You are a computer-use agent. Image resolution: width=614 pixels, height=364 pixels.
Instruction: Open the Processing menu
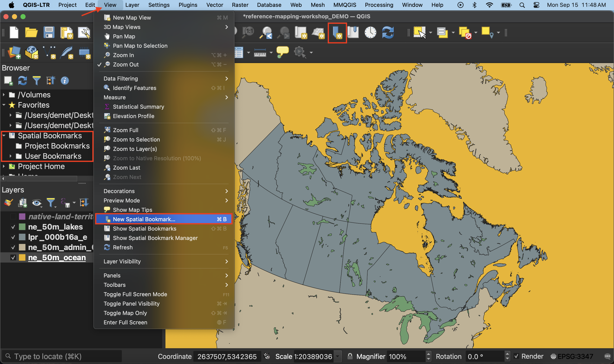379,5
